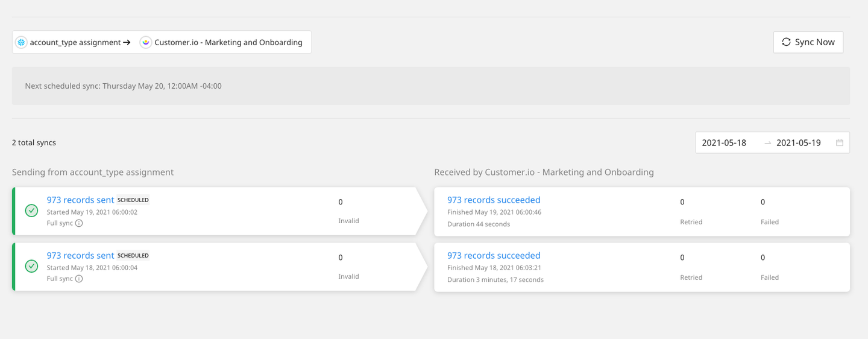
Task: Select the account_type assignment source label
Action: coord(75,42)
